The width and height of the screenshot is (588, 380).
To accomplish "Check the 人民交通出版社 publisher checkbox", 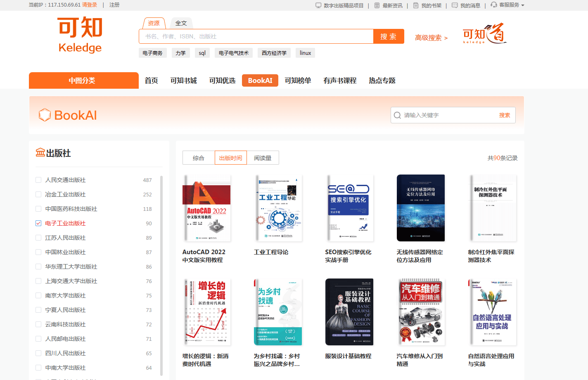I will pos(38,180).
